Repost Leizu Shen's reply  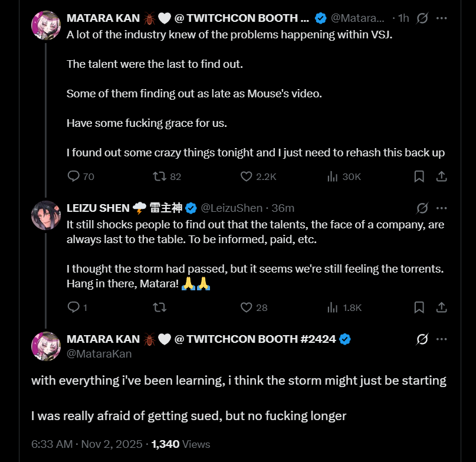point(159,307)
